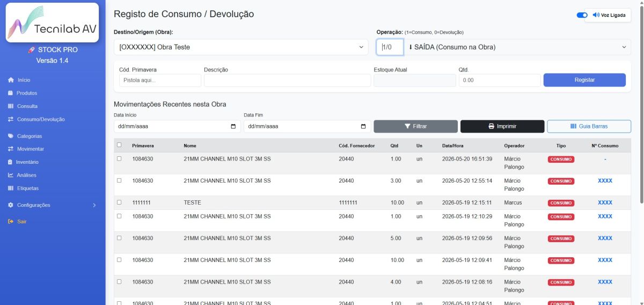Viewport: 644px width, 305px height.
Task: Click the 1/0 operation code field
Action: coord(390,47)
